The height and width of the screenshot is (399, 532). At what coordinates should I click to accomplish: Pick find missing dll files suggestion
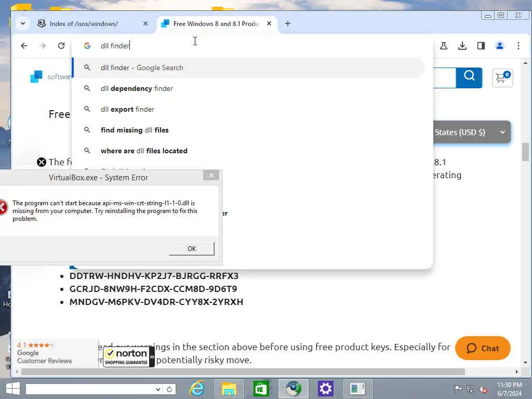click(x=249, y=130)
